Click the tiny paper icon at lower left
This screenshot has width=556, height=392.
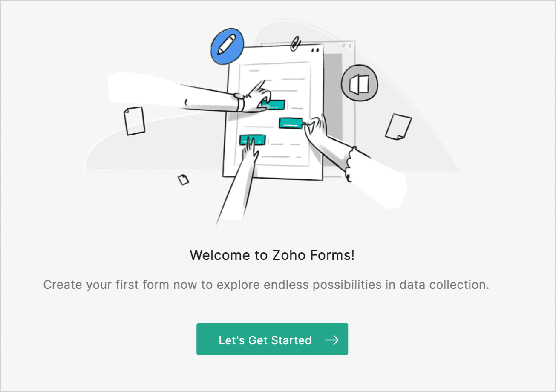pos(183,180)
